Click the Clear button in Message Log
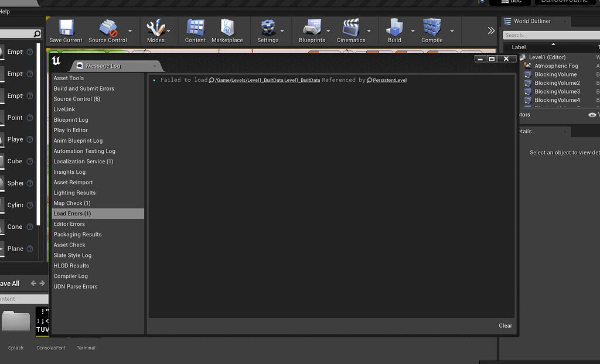600x364 pixels. click(505, 325)
